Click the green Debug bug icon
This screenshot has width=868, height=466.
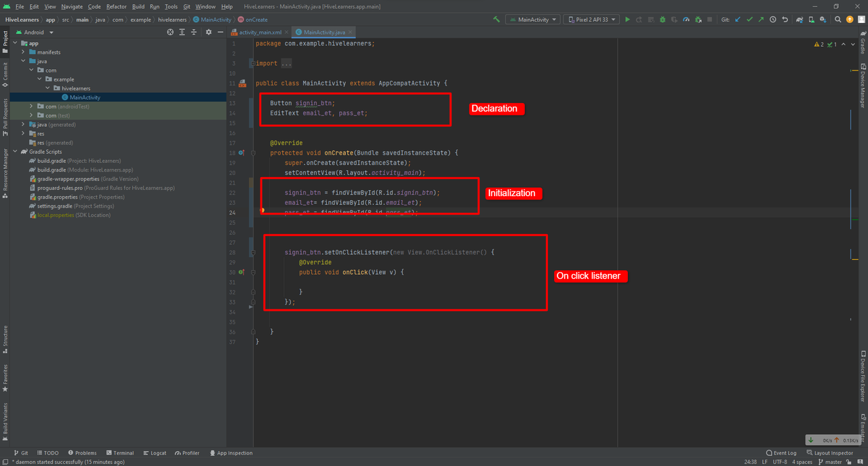click(x=663, y=20)
